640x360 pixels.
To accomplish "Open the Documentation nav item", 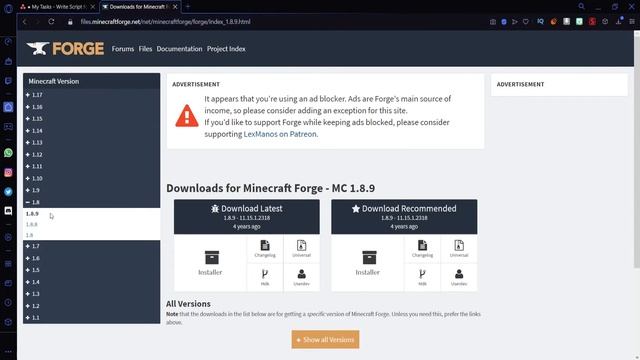I will click(179, 49).
